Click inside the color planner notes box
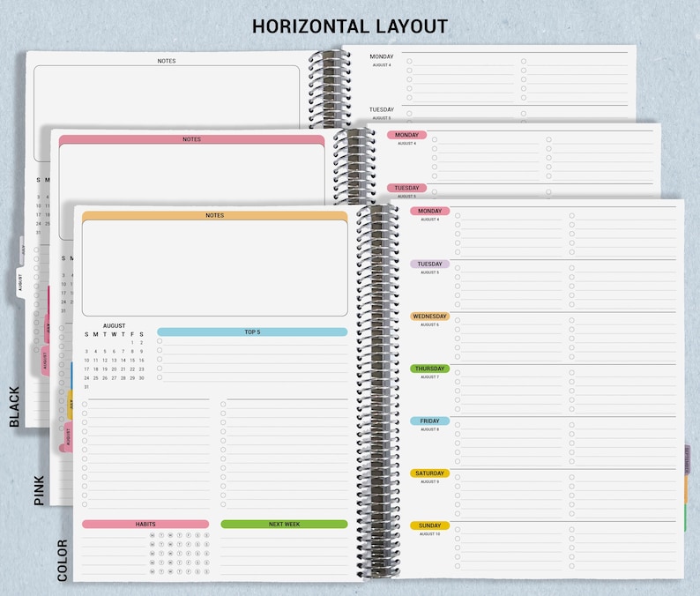 [x=215, y=268]
